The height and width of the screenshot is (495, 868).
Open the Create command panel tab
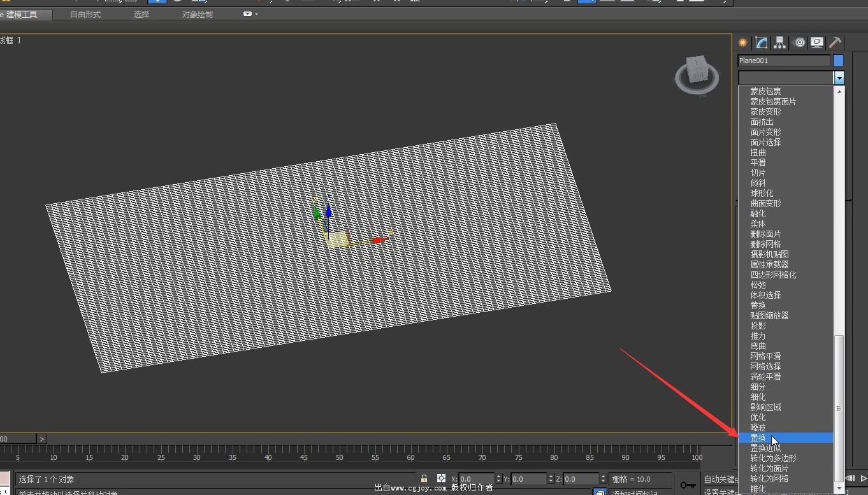(x=743, y=43)
